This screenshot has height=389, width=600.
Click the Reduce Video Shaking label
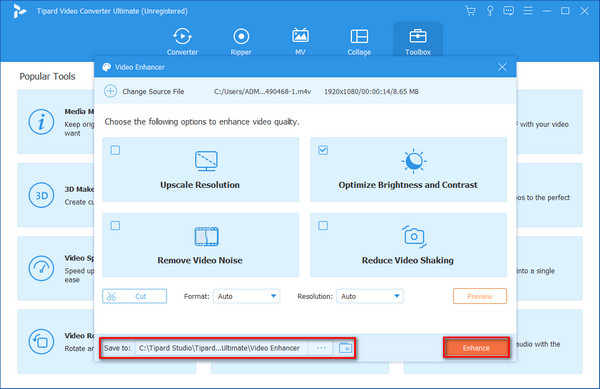coord(408,260)
